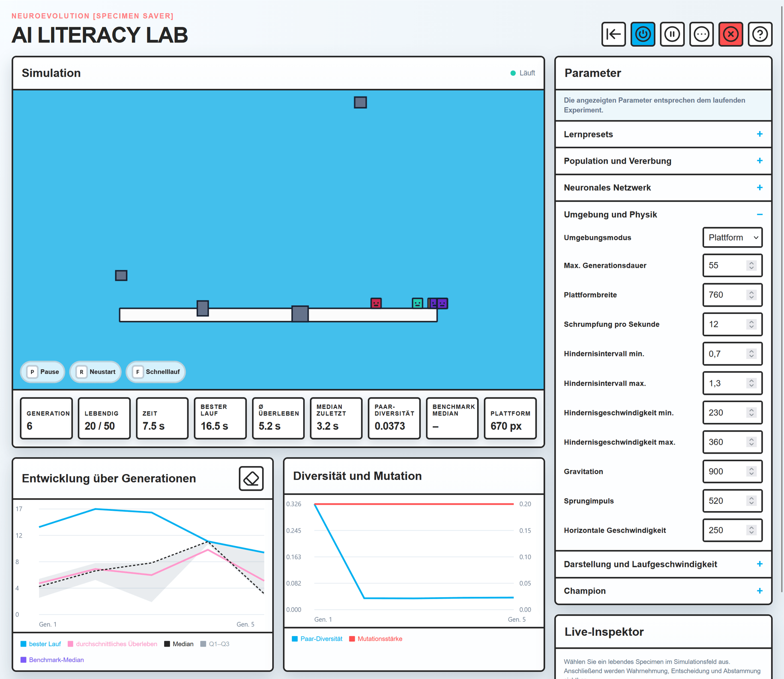Click the Plattformbreite input field
784x679 pixels.
[x=733, y=295]
